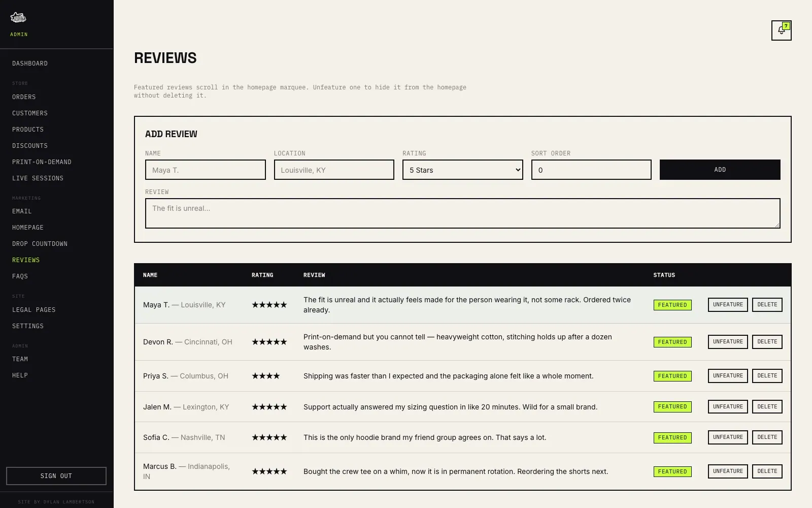This screenshot has height=508, width=812.
Task: Open Email marketing page
Action: pos(22,211)
